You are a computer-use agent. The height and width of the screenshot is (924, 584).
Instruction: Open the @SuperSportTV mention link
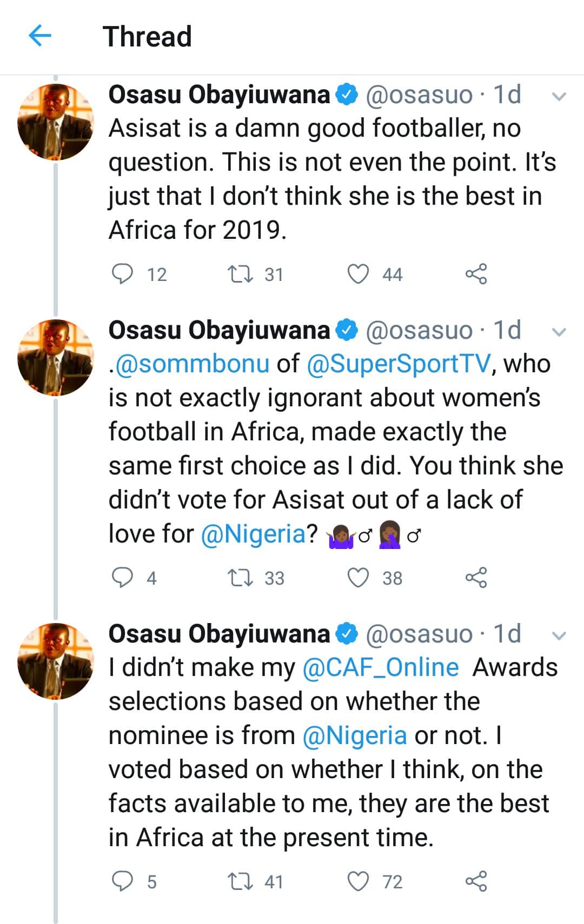pos(400,364)
